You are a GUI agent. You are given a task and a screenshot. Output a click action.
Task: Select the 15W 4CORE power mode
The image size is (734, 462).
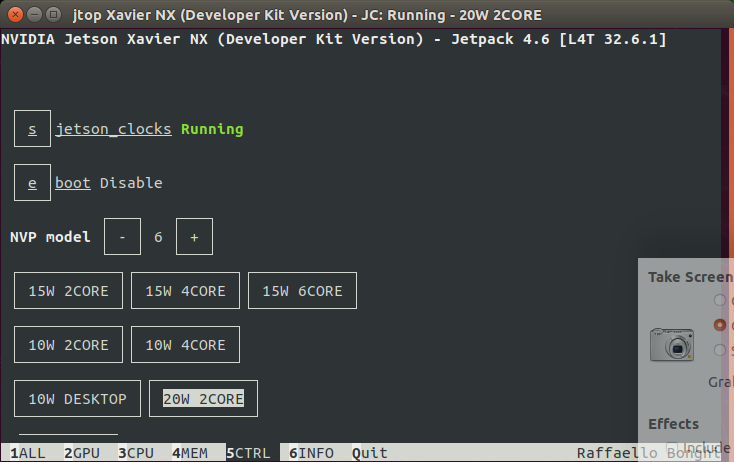click(185, 291)
